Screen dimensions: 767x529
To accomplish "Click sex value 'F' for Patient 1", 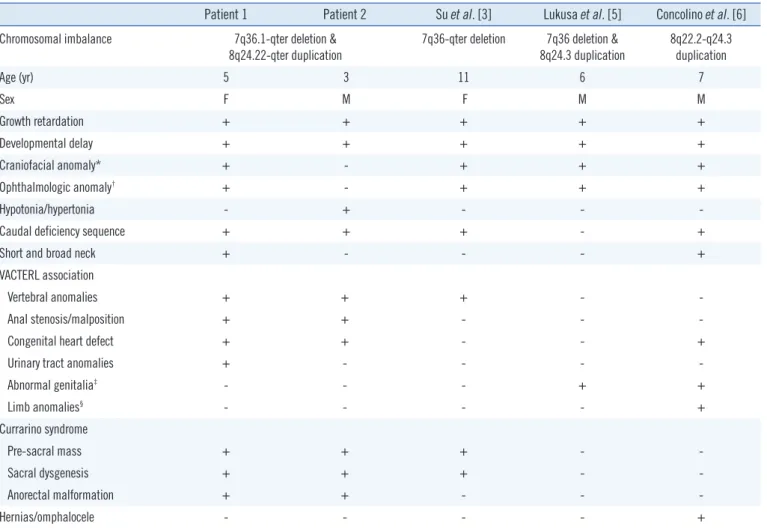I will tap(226, 99).
